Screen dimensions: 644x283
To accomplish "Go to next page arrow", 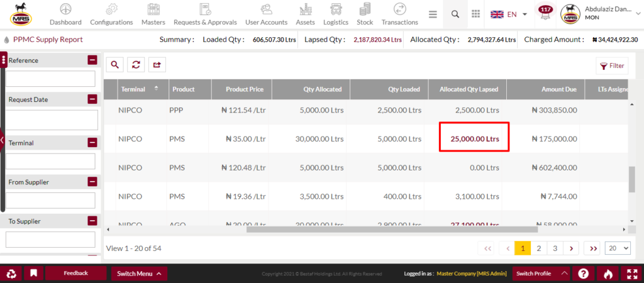I will [571, 248].
